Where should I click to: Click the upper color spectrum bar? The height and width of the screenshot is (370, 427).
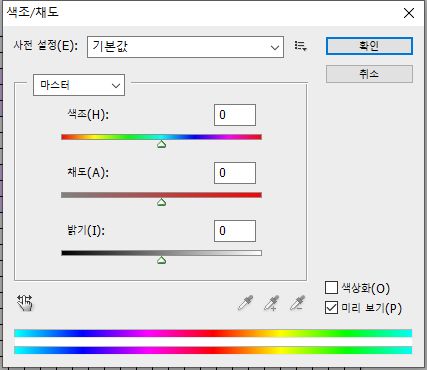click(213, 333)
